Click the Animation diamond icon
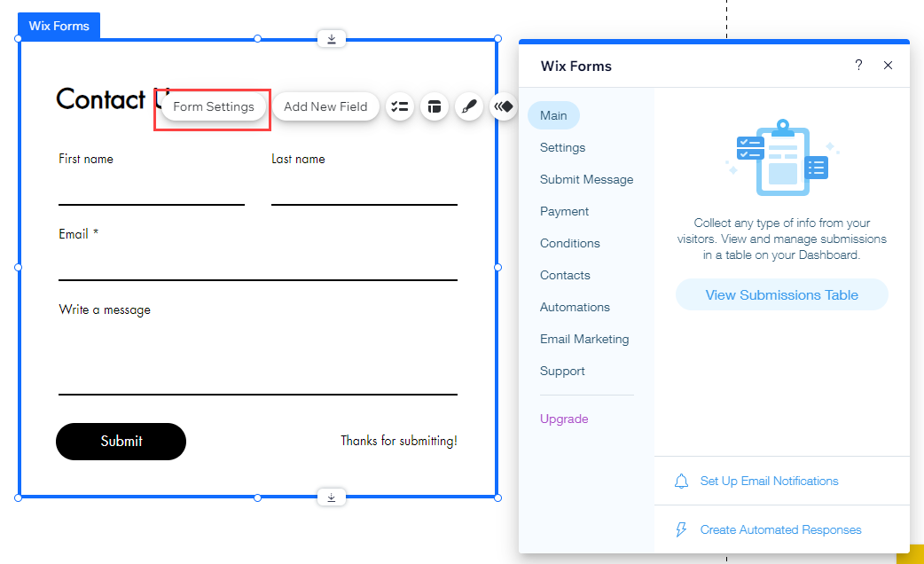This screenshot has height=564, width=924. click(504, 106)
